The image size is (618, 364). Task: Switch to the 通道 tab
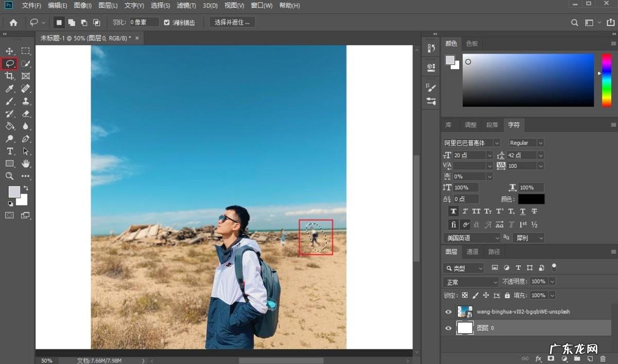click(472, 252)
